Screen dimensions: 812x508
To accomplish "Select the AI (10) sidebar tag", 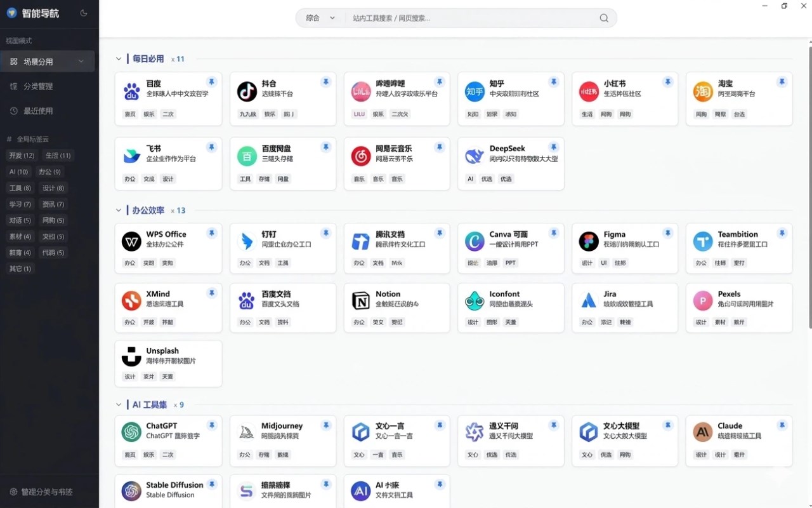I will [18, 171].
